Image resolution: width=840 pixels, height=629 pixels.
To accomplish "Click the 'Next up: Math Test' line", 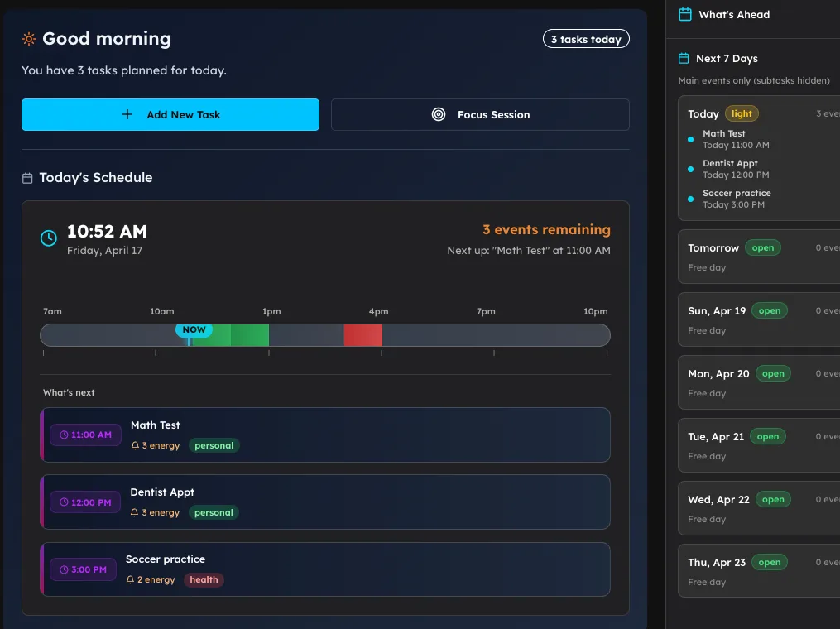I will pyautogui.click(x=529, y=250).
